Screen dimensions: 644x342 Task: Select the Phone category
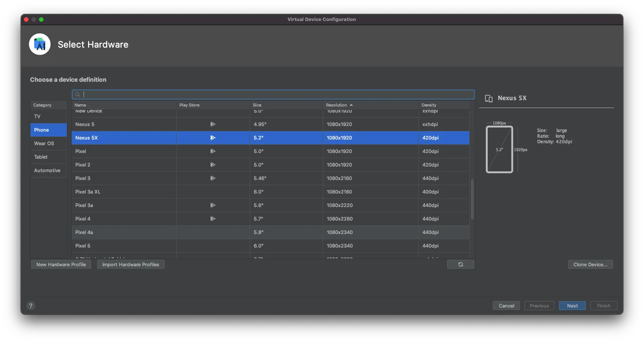click(x=48, y=130)
